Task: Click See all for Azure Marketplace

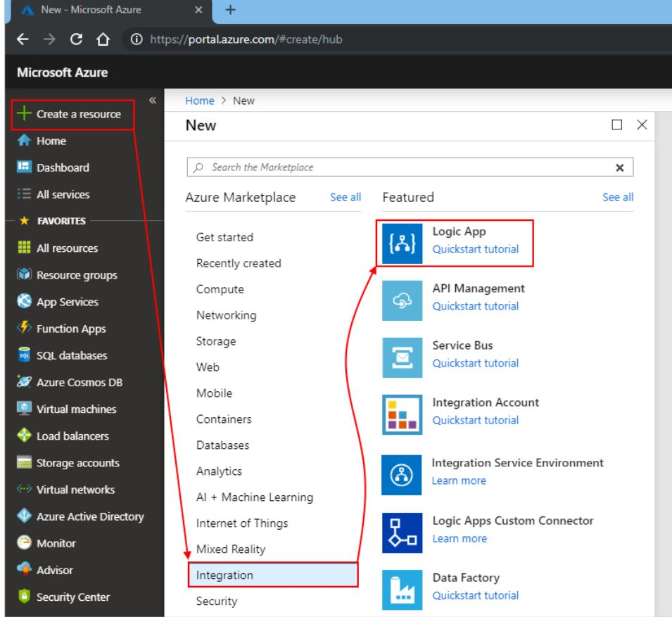Action: (x=345, y=197)
